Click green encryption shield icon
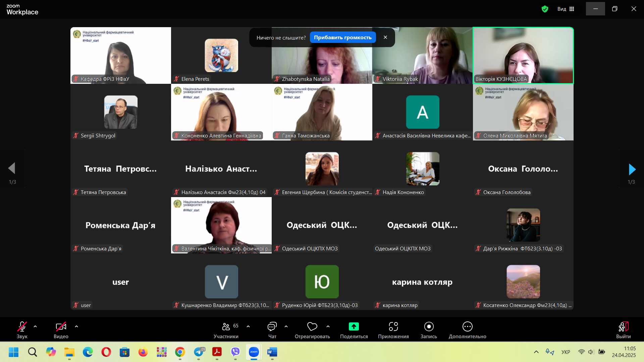 [545, 9]
